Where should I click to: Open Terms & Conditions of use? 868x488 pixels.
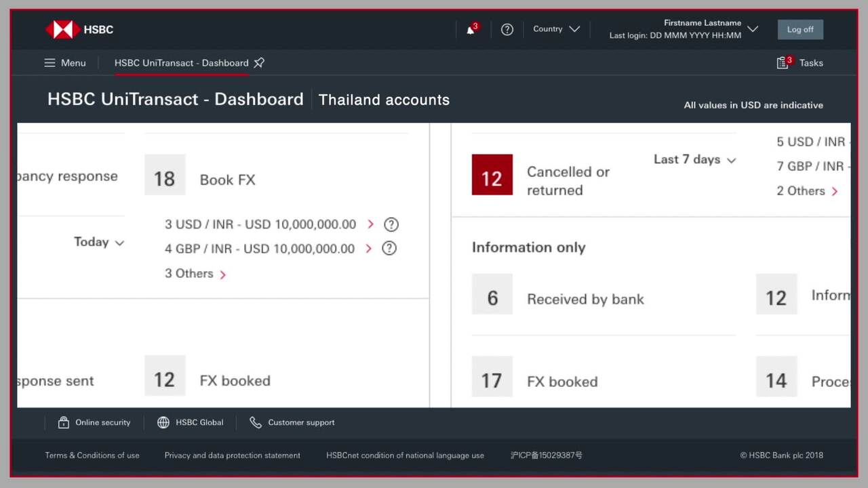click(92, 455)
